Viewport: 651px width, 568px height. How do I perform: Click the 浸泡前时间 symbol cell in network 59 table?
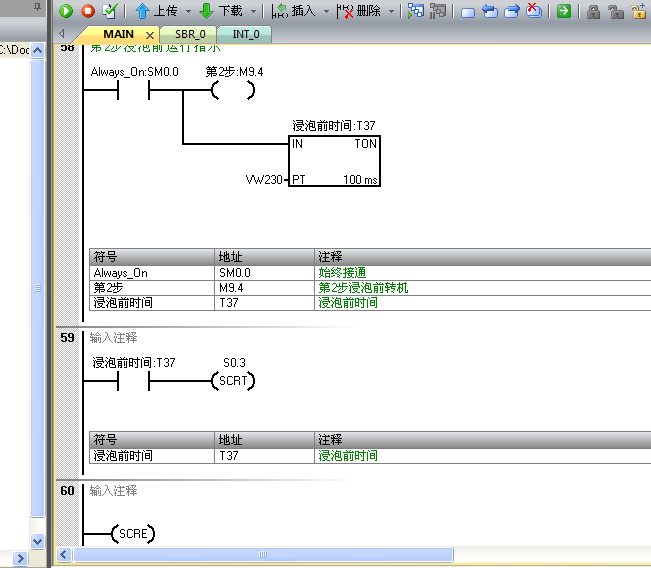coord(152,456)
